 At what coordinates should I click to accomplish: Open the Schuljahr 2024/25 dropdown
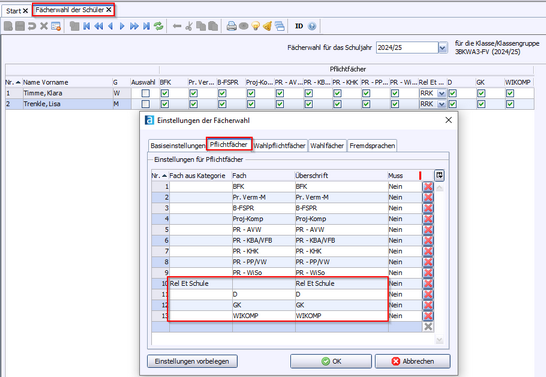442,47
